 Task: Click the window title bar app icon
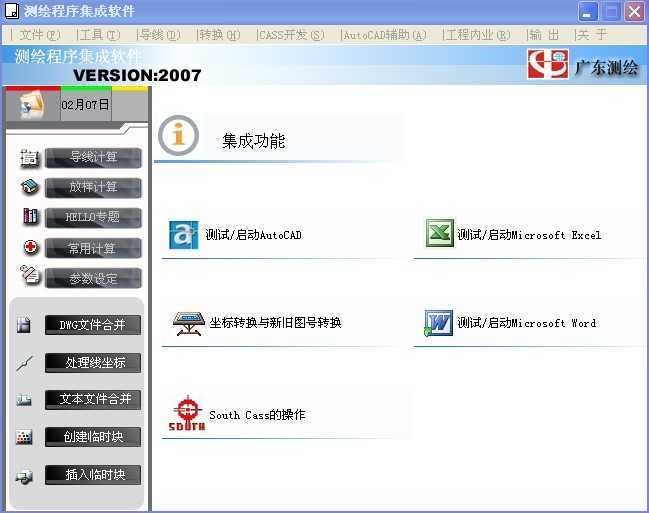pyautogui.click(x=12, y=11)
